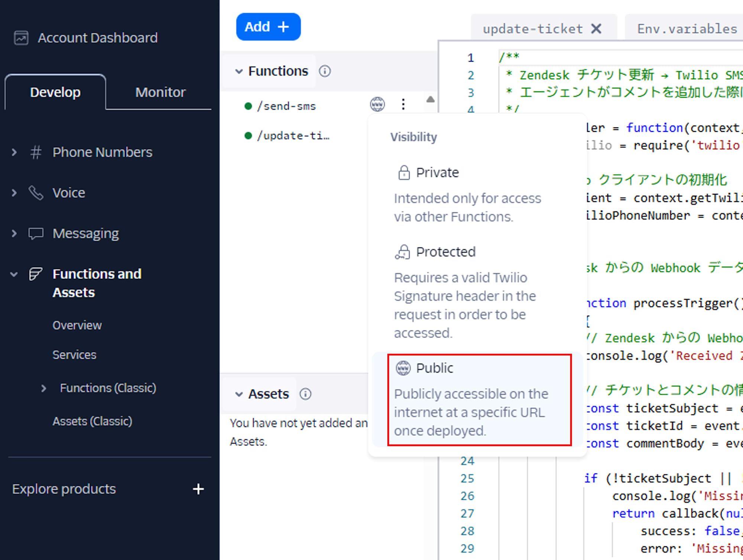This screenshot has width=743, height=560.
Task: Click the Public globe icon
Action: (403, 368)
